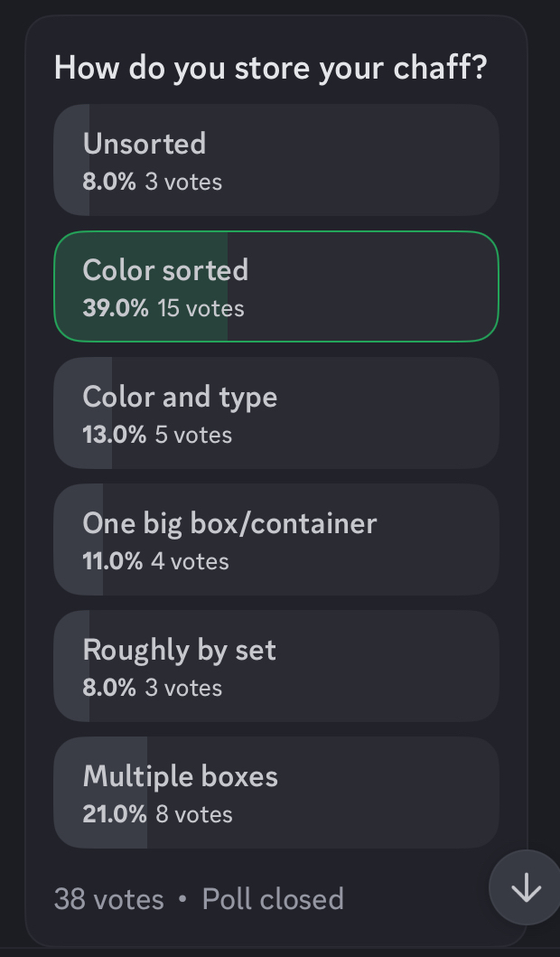Image resolution: width=560 pixels, height=957 pixels.
Task: Click the "5 votes" count for Color and type
Action: [193, 435]
